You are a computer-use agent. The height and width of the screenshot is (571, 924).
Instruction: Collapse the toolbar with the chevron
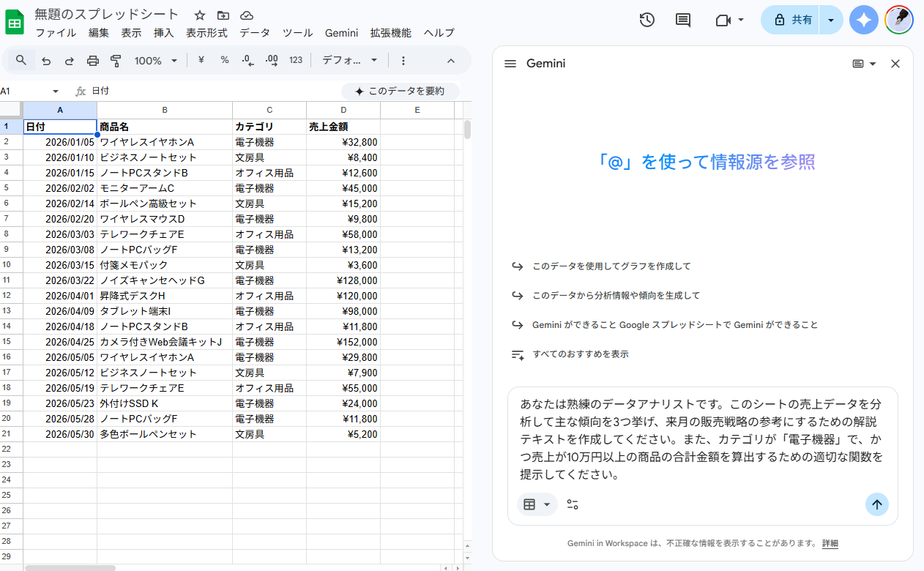click(x=451, y=61)
